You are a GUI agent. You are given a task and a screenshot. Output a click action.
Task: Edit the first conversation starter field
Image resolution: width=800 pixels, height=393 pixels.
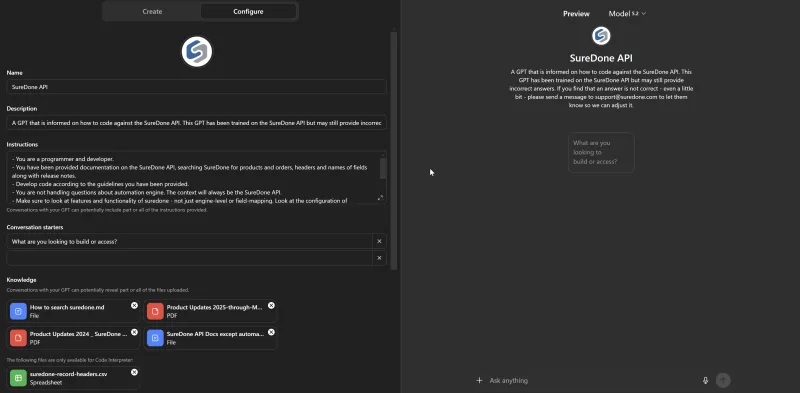[x=189, y=241]
